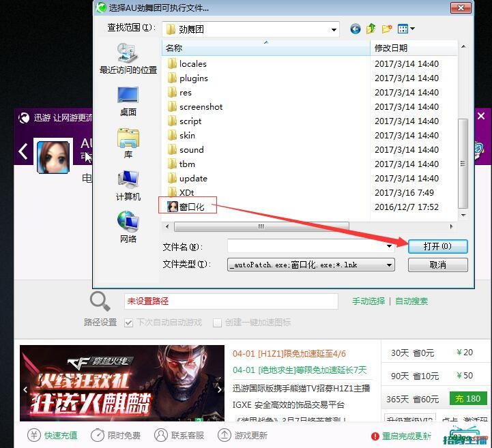The image size is (492, 448).
Task: Click horizontal scroll right arrow
Action: pos(451,226)
